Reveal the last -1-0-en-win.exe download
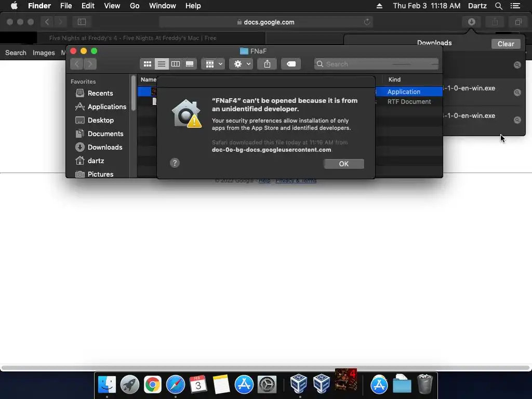Viewport: 532px width, 399px height. 517,120
